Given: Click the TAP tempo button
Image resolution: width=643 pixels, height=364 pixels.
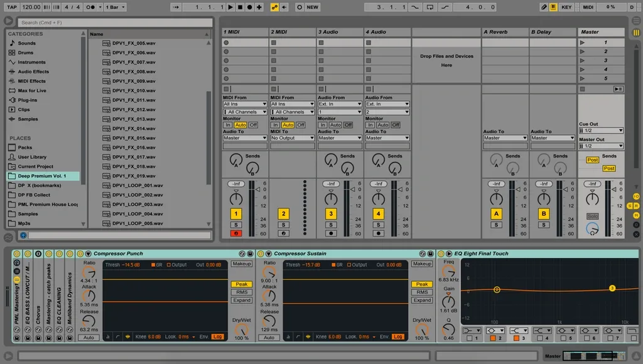Looking at the screenshot, I should tap(11, 7).
